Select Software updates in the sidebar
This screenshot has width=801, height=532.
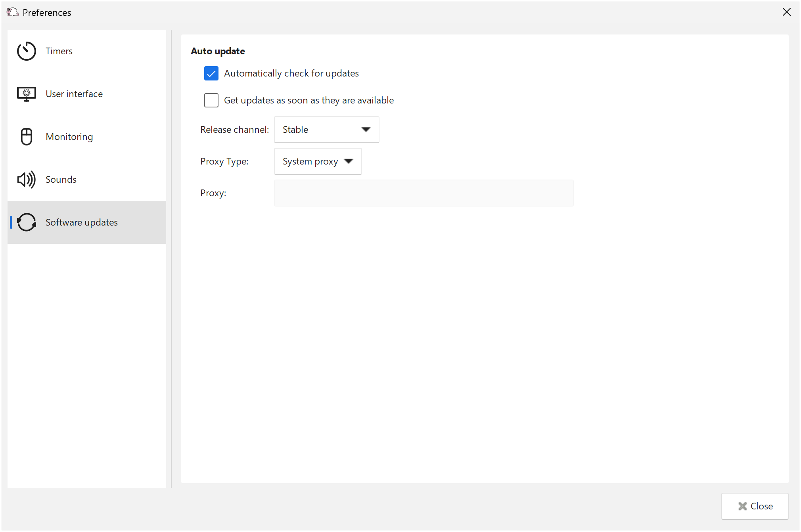pyautogui.click(x=87, y=222)
